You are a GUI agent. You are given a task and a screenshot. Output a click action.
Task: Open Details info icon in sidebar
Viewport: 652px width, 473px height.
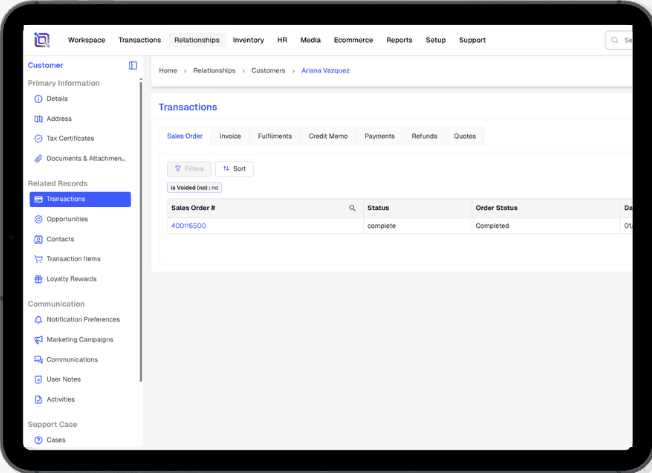[x=38, y=99]
